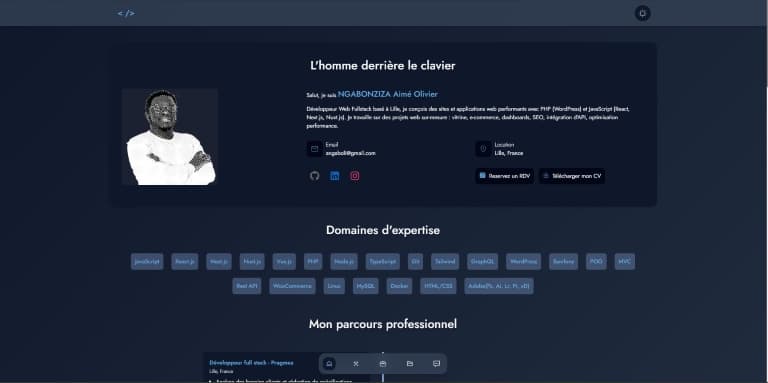Viewport: 768px width, 383px height.
Task: Select the home icon in bottom dock
Action: coord(330,364)
